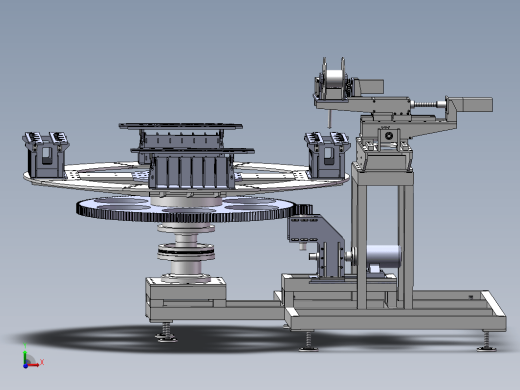Click the green Y axis of the triad
This screenshot has height=390, width=520.
pyautogui.click(x=25, y=357)
